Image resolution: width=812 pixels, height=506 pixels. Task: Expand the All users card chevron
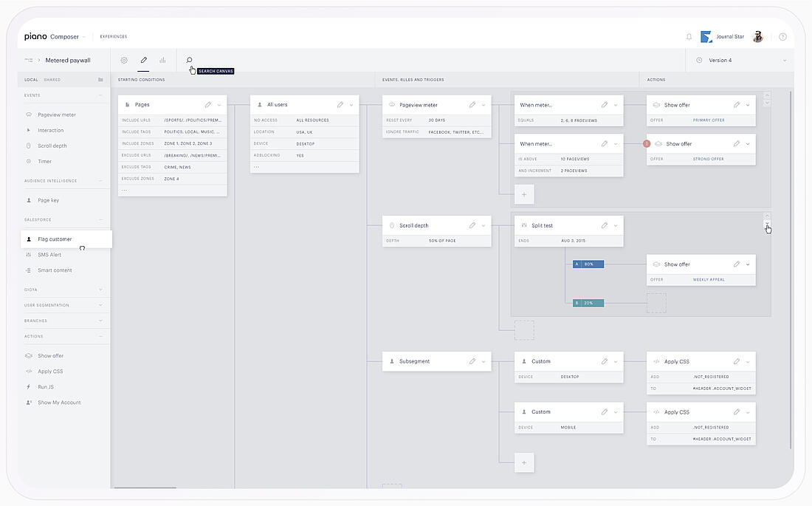351,105
